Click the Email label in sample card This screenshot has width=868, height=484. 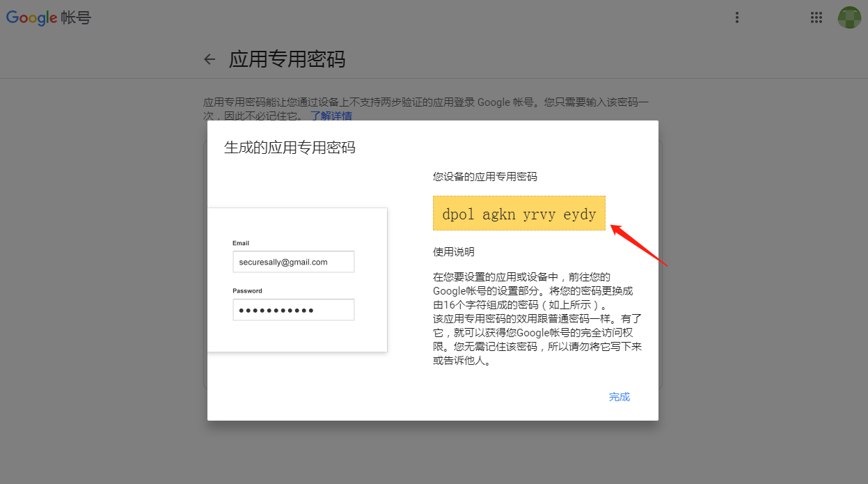coord(241,243)
